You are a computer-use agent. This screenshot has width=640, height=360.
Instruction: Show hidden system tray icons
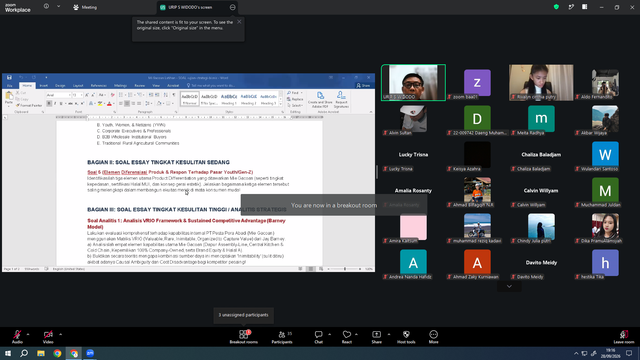point(576,353)
